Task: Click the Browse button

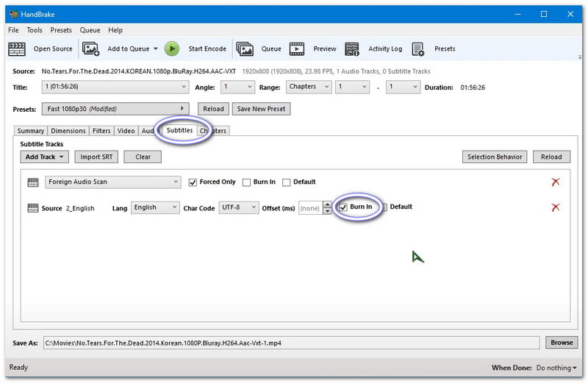Action: 562,343
